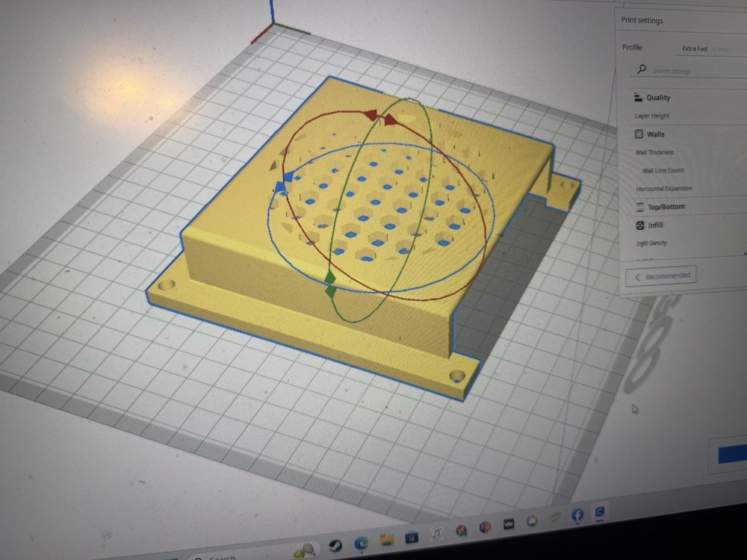The image size is (747, 560).
Task: Click the Top/Bottom section icon
Action: 640,207
